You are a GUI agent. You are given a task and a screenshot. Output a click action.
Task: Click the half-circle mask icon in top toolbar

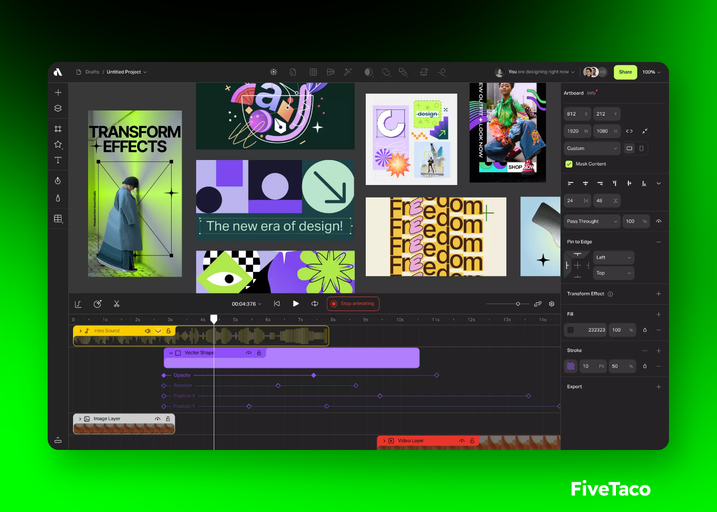pyautogui.click(x=369, y=72)
